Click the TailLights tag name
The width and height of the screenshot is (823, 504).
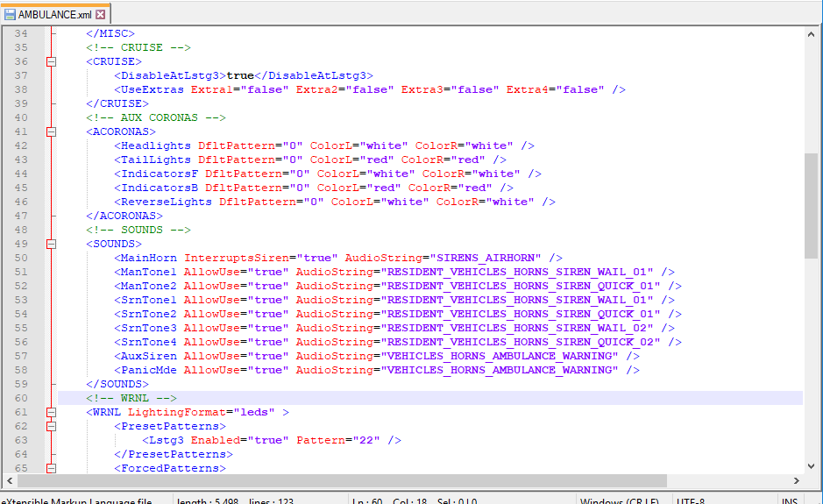156,160
